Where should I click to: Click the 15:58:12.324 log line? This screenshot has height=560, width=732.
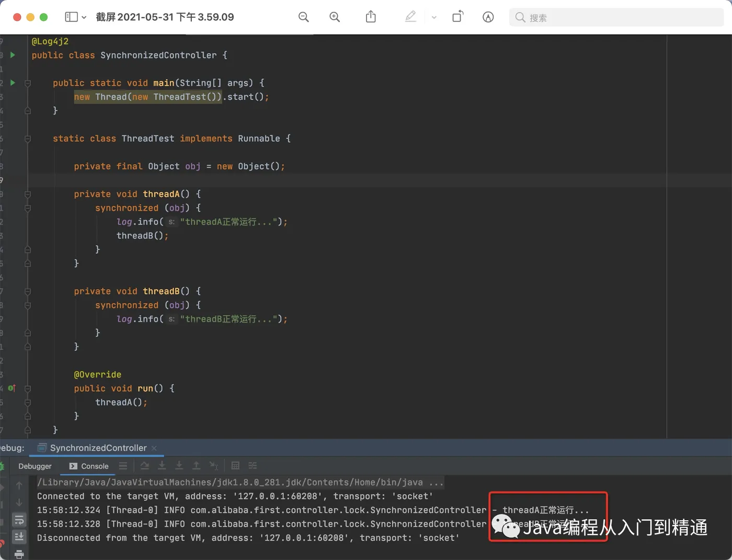[313, 510]
